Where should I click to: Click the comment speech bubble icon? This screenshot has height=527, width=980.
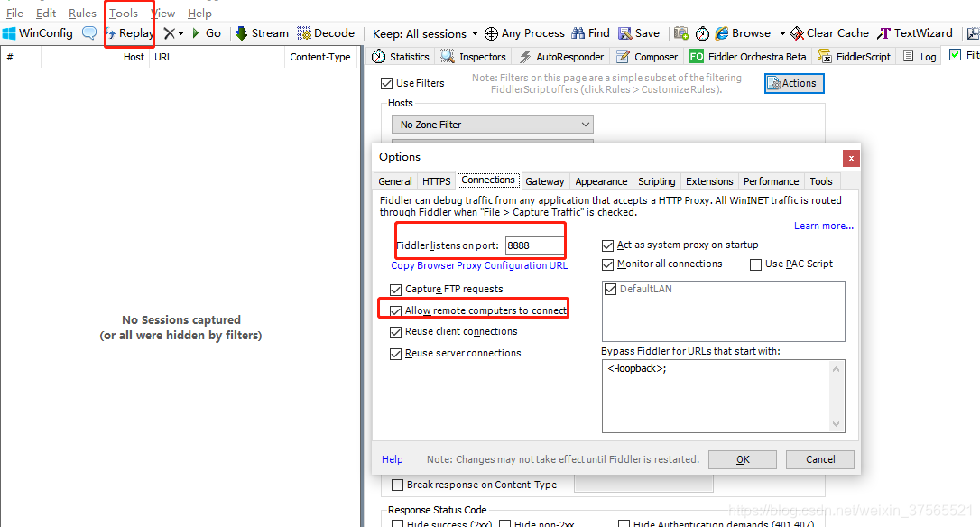coord(89,33)
